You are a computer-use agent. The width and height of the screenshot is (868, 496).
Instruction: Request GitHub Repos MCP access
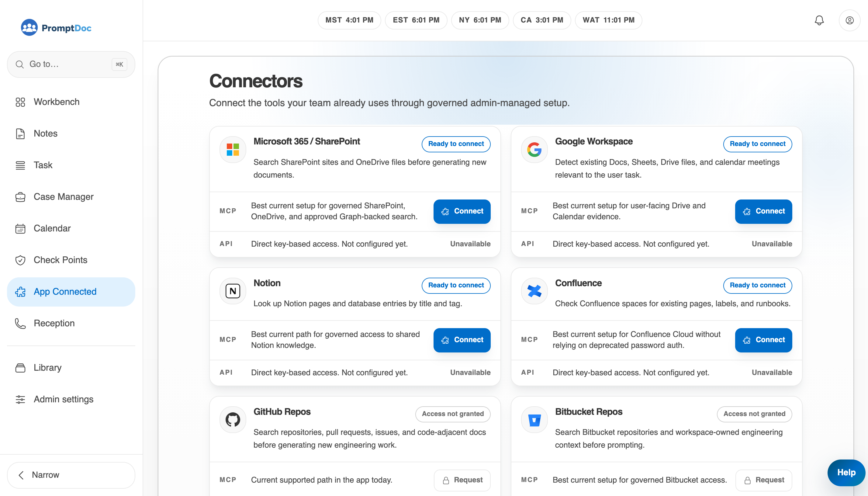[x=462, y=480]
